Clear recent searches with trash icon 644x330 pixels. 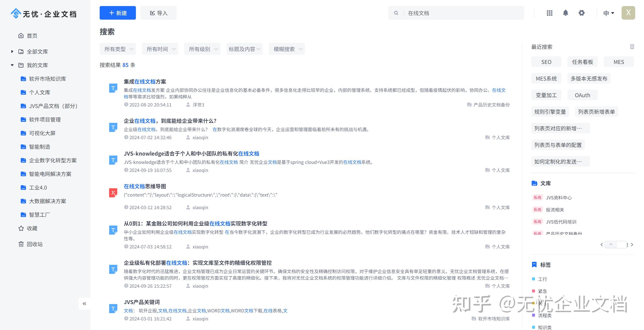pyautogui.click(x=632, y=47)
